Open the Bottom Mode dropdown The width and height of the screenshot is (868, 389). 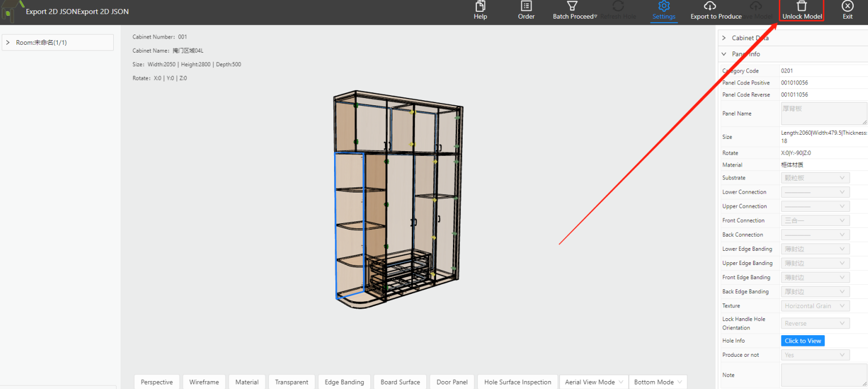pos(657,382)
